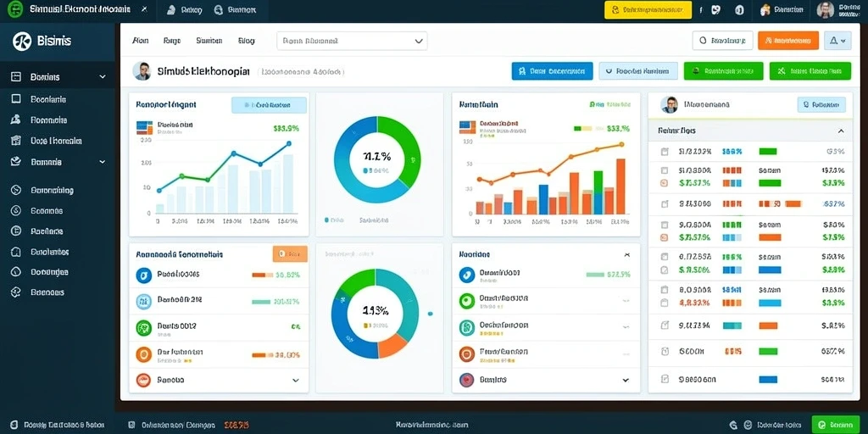
Task: Open the wide dropdown field at the top of the white panel
Action: point(352,41)
